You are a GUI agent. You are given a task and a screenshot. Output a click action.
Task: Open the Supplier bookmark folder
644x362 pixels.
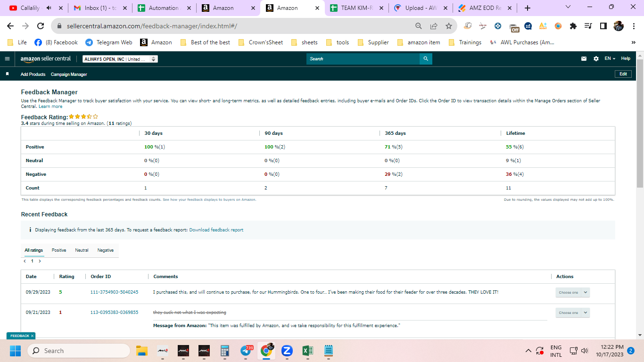(373, 42)
